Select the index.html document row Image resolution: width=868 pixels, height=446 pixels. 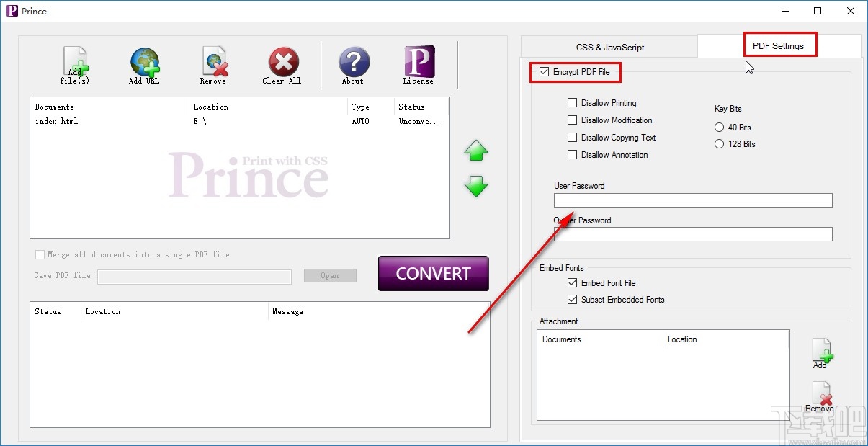[x=239, y=121]
